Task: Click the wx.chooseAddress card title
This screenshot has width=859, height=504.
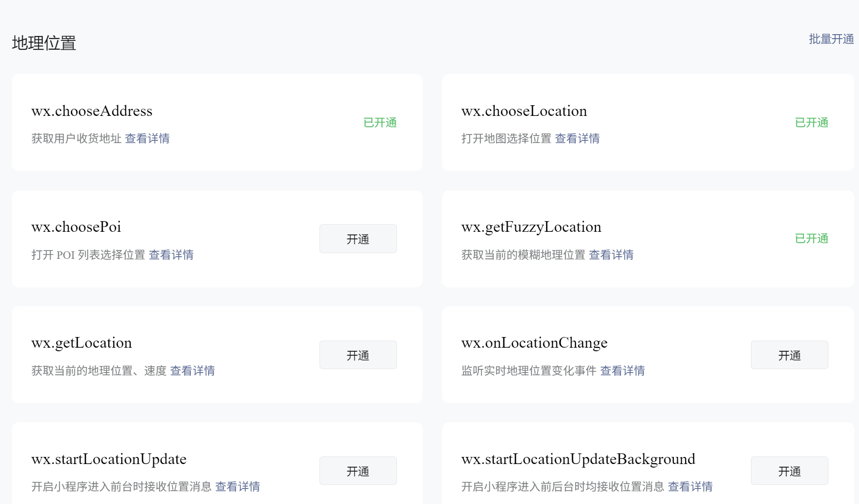Action: [92, 111]
